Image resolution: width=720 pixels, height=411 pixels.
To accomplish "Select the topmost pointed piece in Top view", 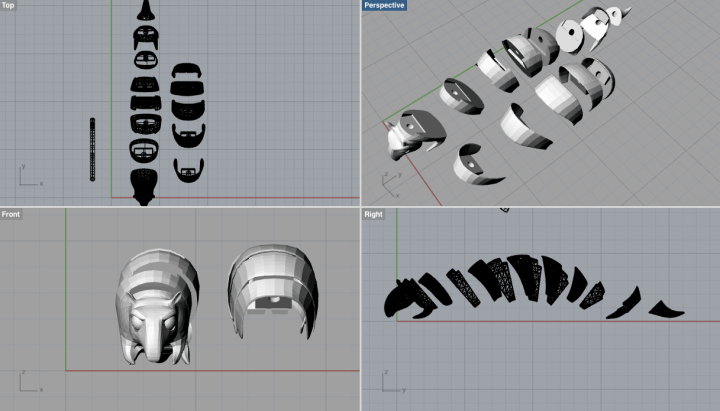I will click(x=146, y=12).
